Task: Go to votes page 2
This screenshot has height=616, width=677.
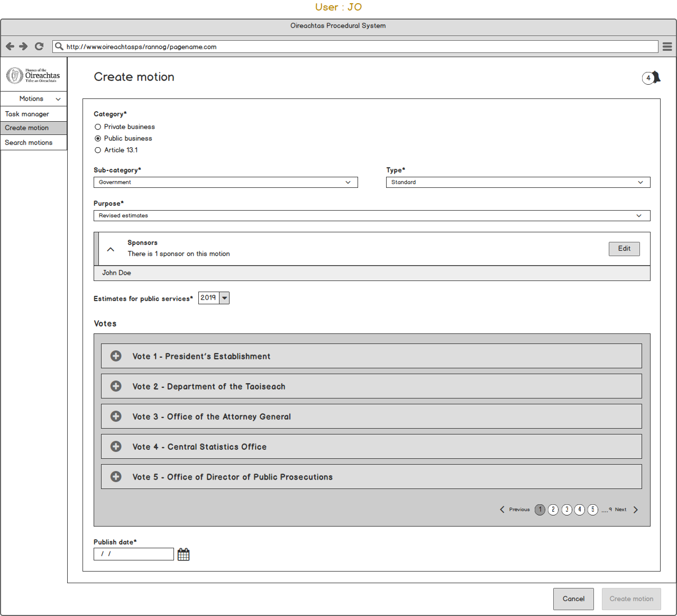Action: click(553, 510)
